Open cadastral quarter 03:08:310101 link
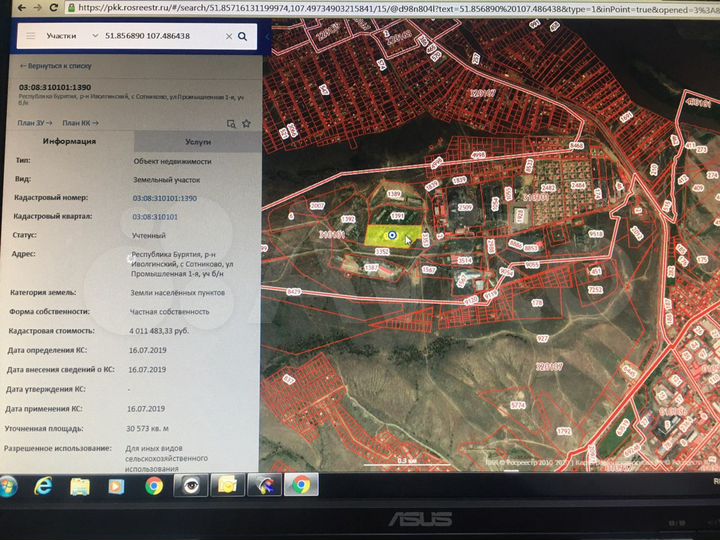This screenshot has height=540, width=720. [155, 217]
